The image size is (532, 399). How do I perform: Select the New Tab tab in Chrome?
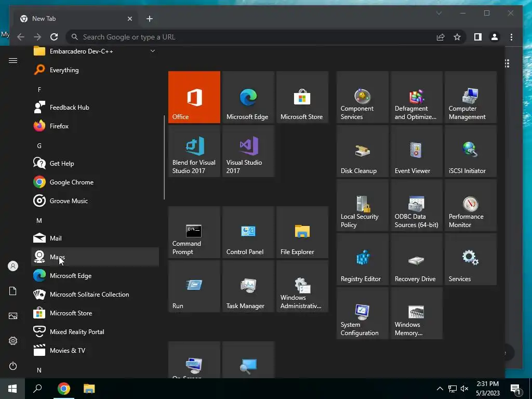coord(76,19)
